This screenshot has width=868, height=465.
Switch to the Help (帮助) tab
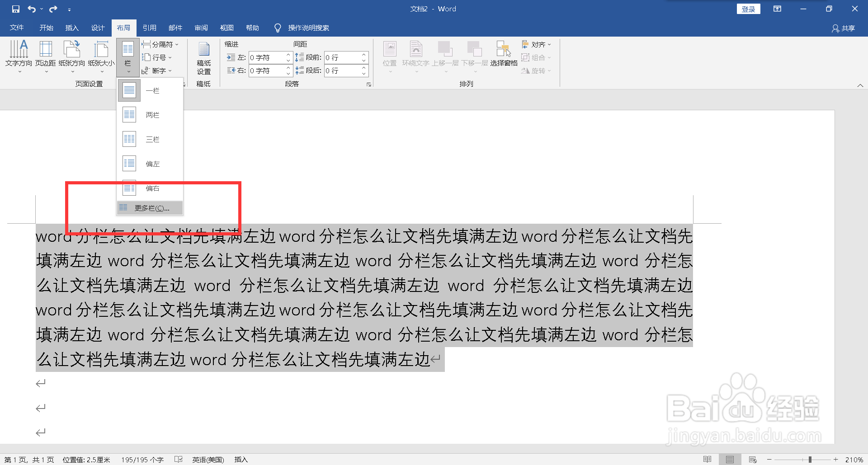[x=253, y=28]
